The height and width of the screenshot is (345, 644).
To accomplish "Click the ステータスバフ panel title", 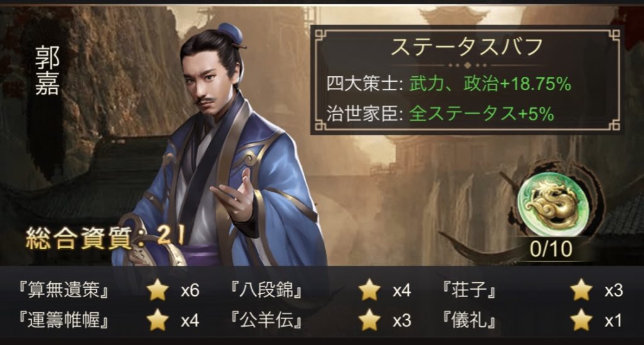I will click(467, 48).
